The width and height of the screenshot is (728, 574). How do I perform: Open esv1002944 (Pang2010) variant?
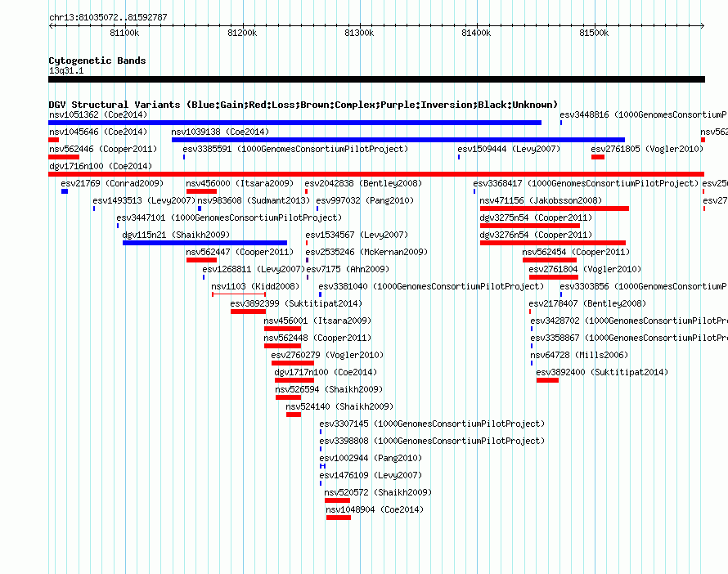click(x=371, y=458)
